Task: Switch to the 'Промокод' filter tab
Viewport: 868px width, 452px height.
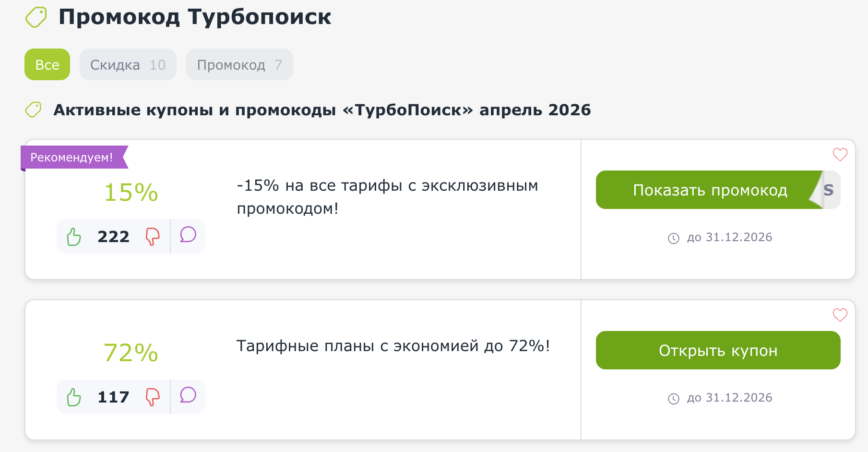Action: (x=239, y=64)
